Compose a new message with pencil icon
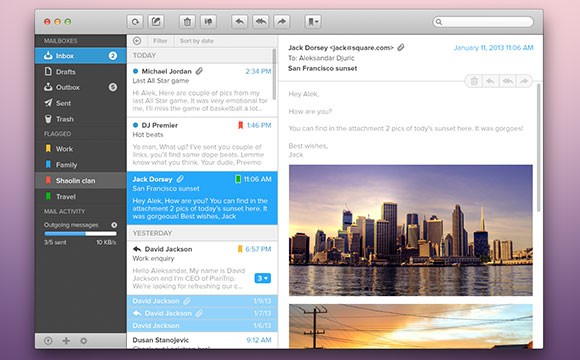The height and width of the screenshot is (360, 580). [156, 22]
